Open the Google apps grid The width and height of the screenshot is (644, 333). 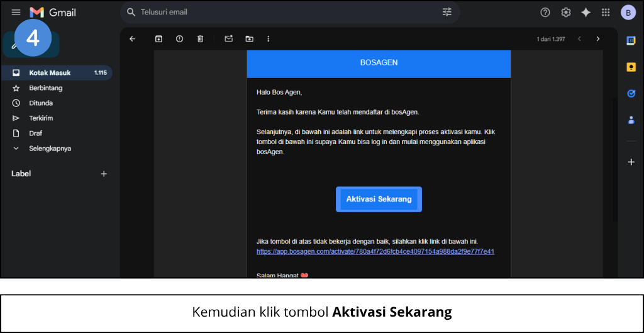coord(606,13)
